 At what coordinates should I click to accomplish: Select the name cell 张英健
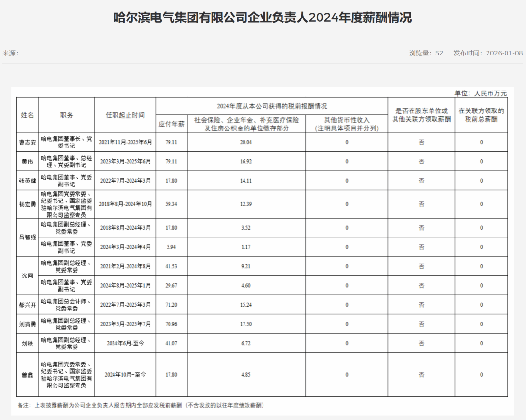pos(27,181)
